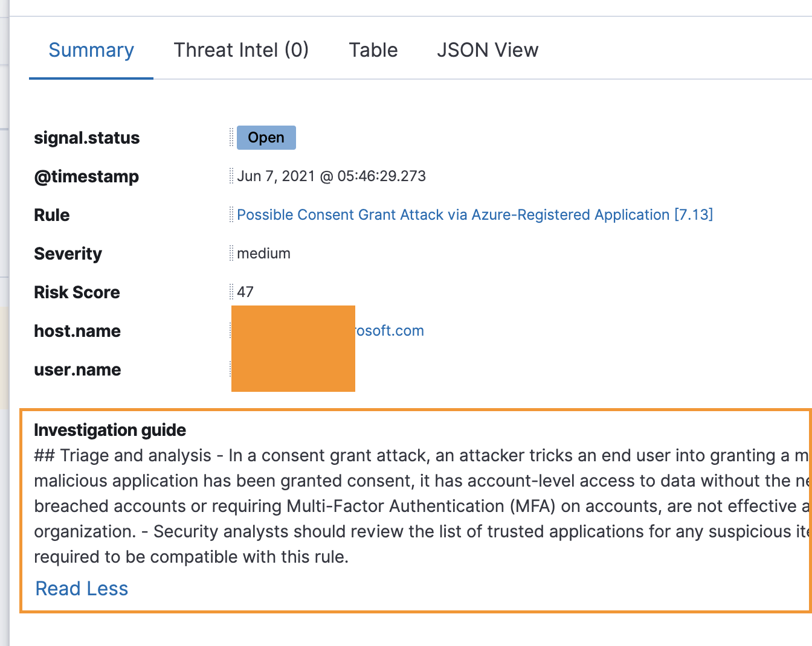Select the risk score value 47
The image size is (812, 646).
tap(245, 292)
